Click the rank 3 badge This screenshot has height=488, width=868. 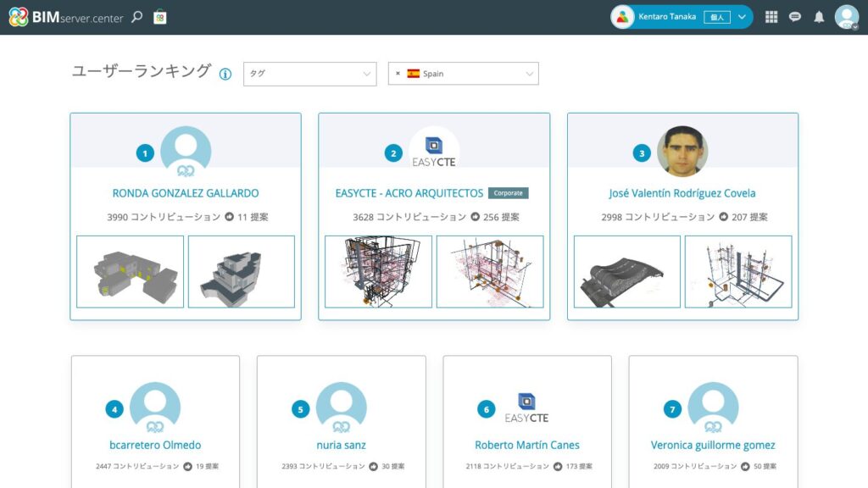click(642, 153)
